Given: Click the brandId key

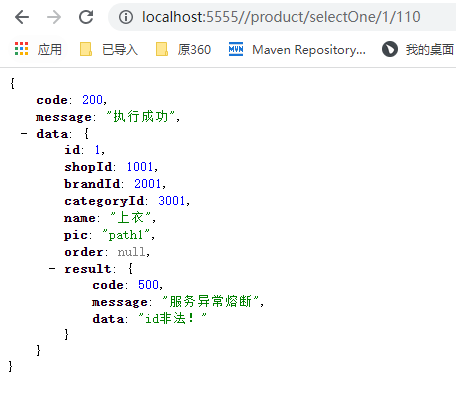Looking at the screenshot, I should pyautogui.click(x=92, y=184).
